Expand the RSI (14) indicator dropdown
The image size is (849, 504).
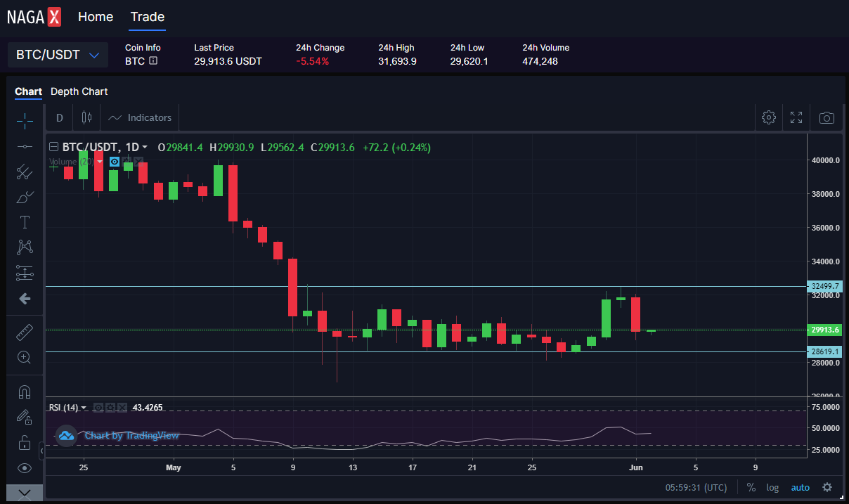[84, 408]
